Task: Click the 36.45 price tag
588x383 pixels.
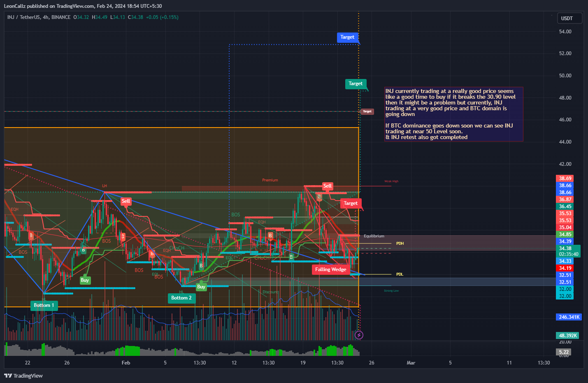Action: pyautogui.click(x=565, y=207)
